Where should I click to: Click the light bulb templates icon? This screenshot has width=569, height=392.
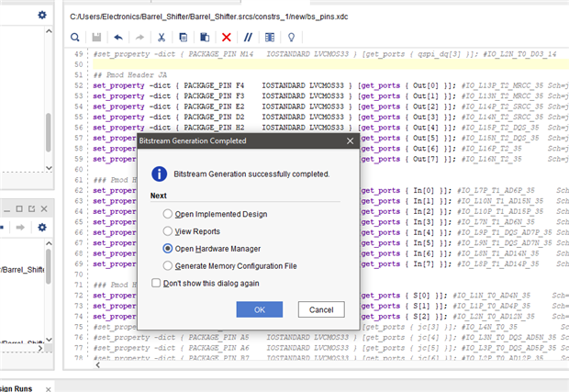tap(292, 38)
